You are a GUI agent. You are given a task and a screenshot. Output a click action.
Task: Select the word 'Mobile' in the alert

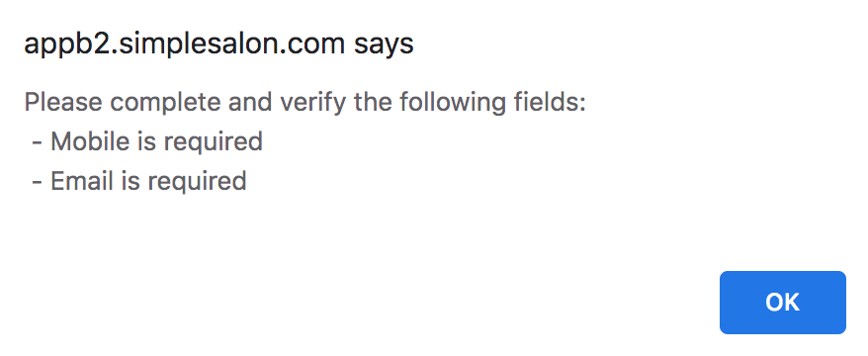(90, 141)
